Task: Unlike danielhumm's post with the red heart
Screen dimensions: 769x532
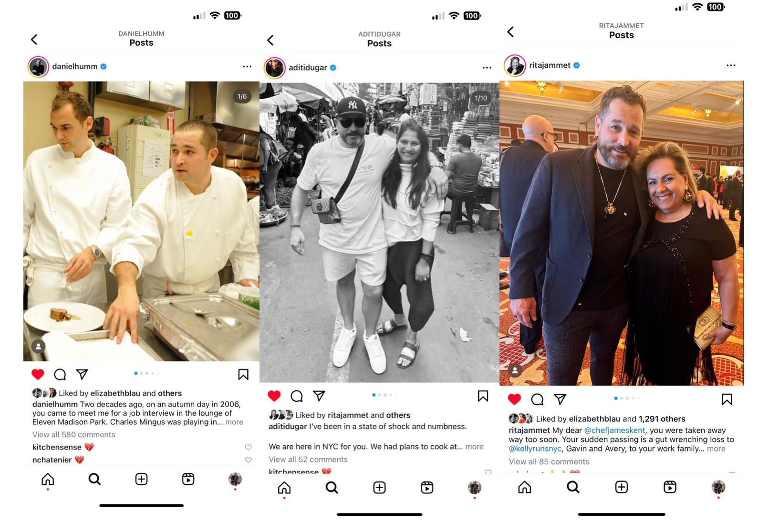Action: coord(38,374)
